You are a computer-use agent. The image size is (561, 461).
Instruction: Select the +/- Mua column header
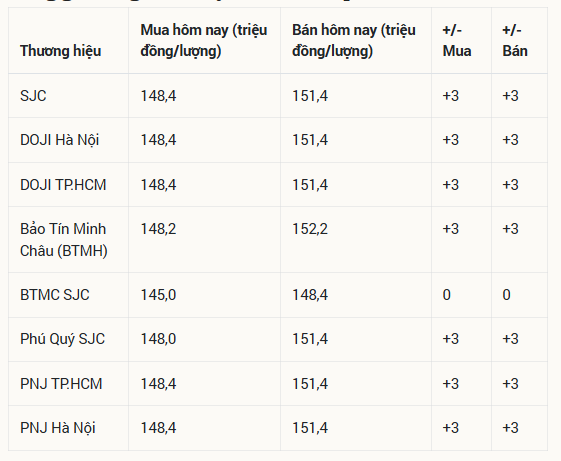click(x=457, y=40)
